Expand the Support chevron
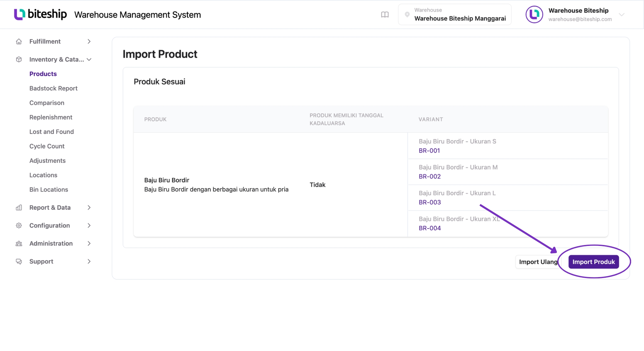This screenshot has width=644, height=351. 89,261
